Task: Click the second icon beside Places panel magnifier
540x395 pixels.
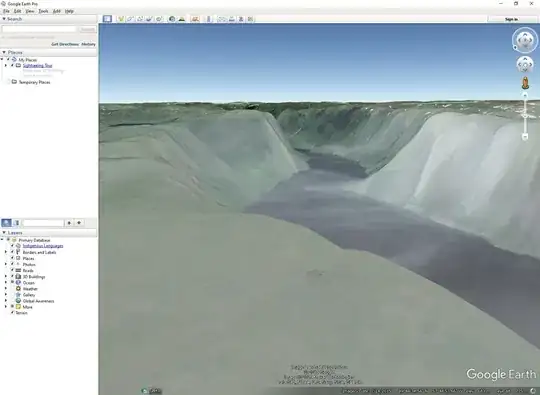Action: click(17, 223)
